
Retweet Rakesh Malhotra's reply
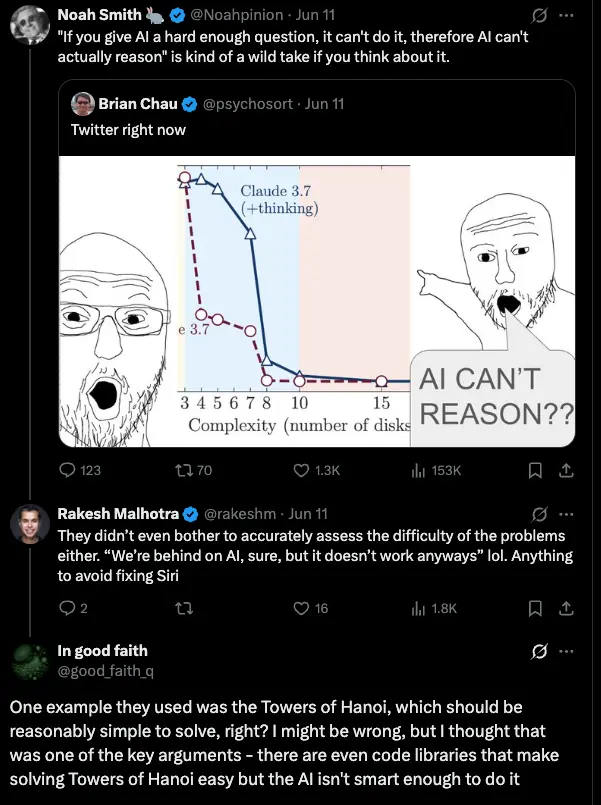(x=184, y=607)
